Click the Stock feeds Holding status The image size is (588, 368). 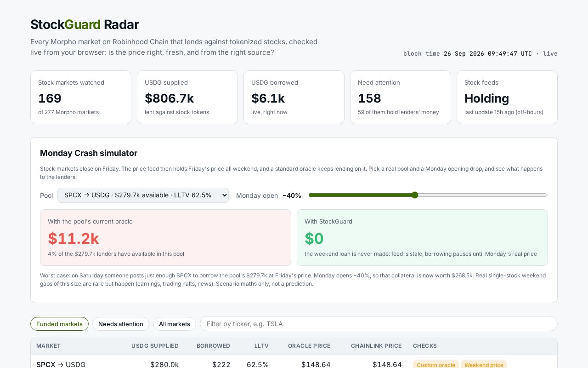[x=486, y=98]
